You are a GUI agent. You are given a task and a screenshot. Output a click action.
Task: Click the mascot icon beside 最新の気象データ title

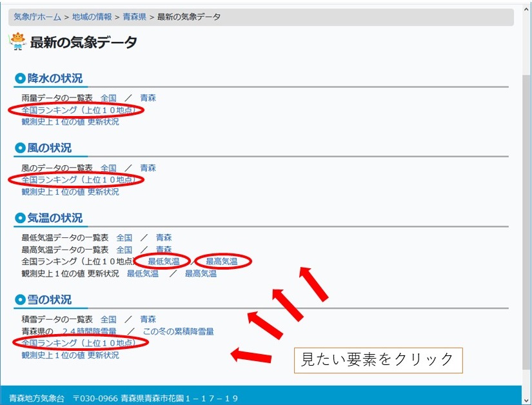point(17,42)
